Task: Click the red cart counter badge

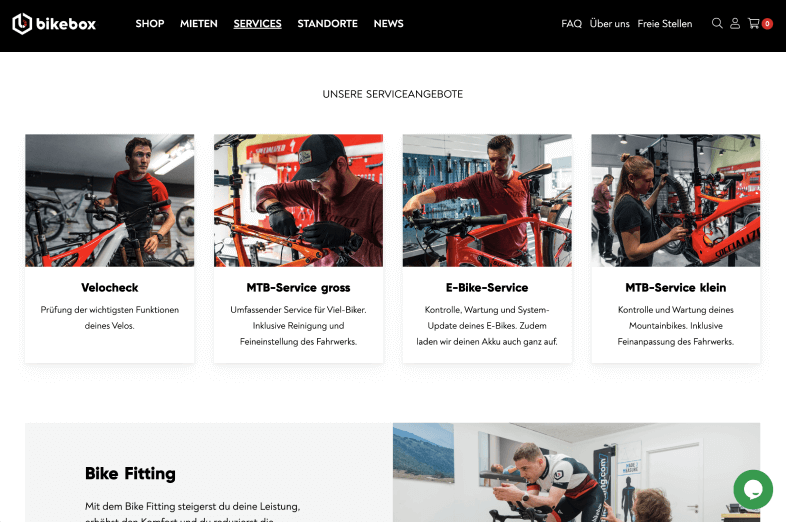Action: 767,24
